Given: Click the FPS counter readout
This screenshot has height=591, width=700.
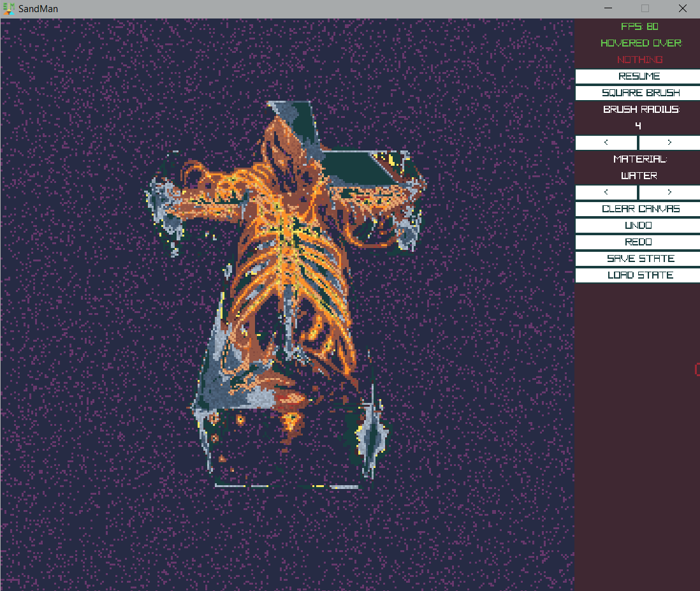Looking at the screenshot, I should tap(639, 27).
